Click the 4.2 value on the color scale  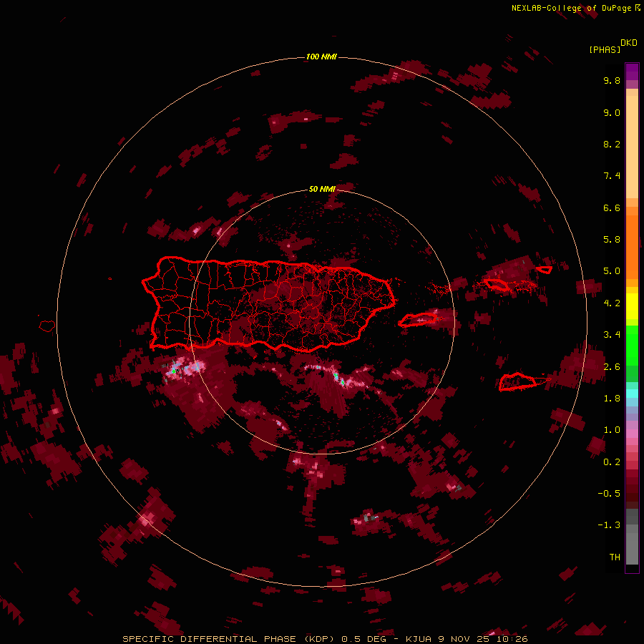[612, 303]
